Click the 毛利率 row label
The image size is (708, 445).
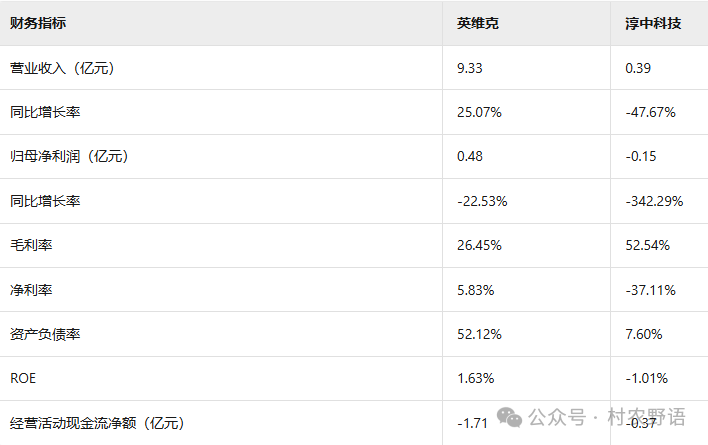coord(31,246)
